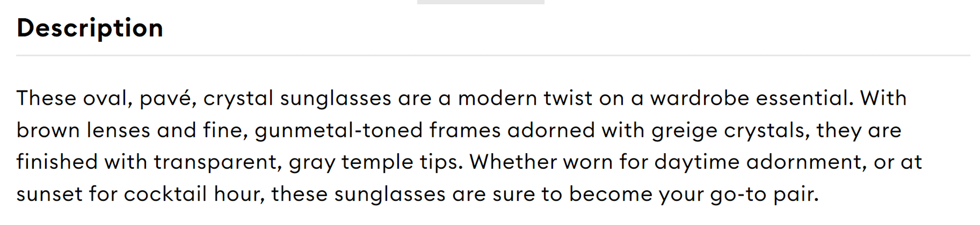980x225 pixels.
Task: Click the word "sunglasses" in the first line
Action: click(x=336, y=99)
